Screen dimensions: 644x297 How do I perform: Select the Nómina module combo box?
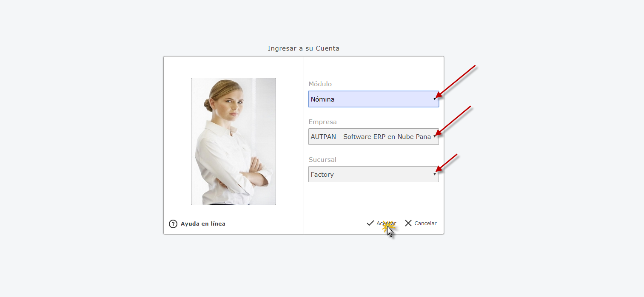click(x=370, y=99)
